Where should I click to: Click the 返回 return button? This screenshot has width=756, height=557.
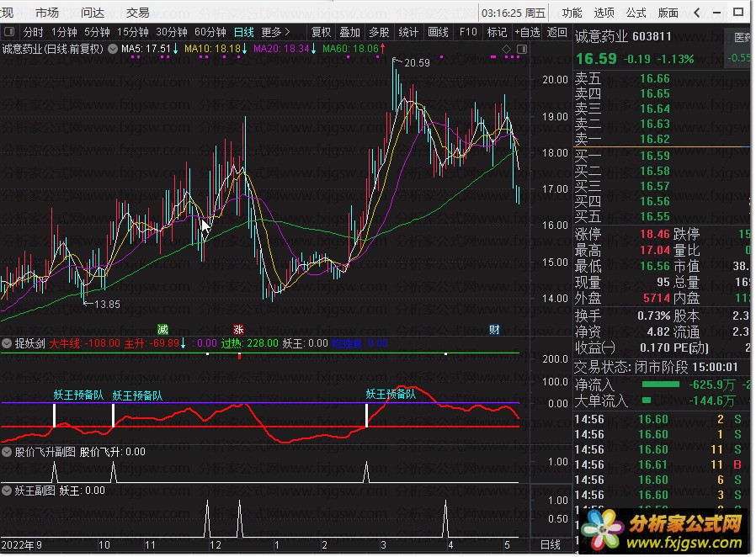[x=556, y=32]
